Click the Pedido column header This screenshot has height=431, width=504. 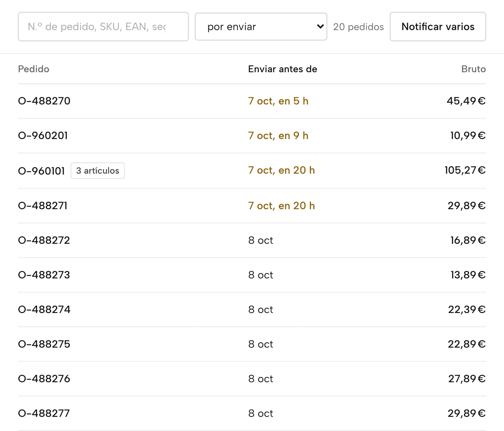click(34, 69)
